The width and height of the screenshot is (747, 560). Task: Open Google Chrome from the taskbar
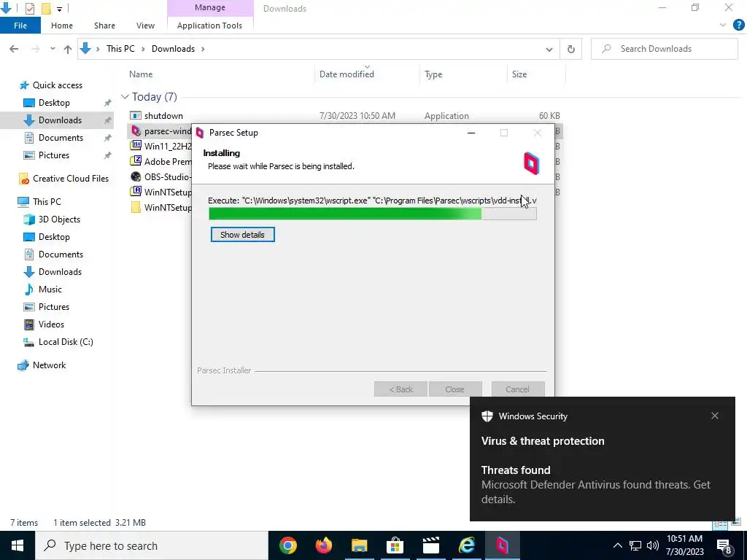click(x=287, y=545)
